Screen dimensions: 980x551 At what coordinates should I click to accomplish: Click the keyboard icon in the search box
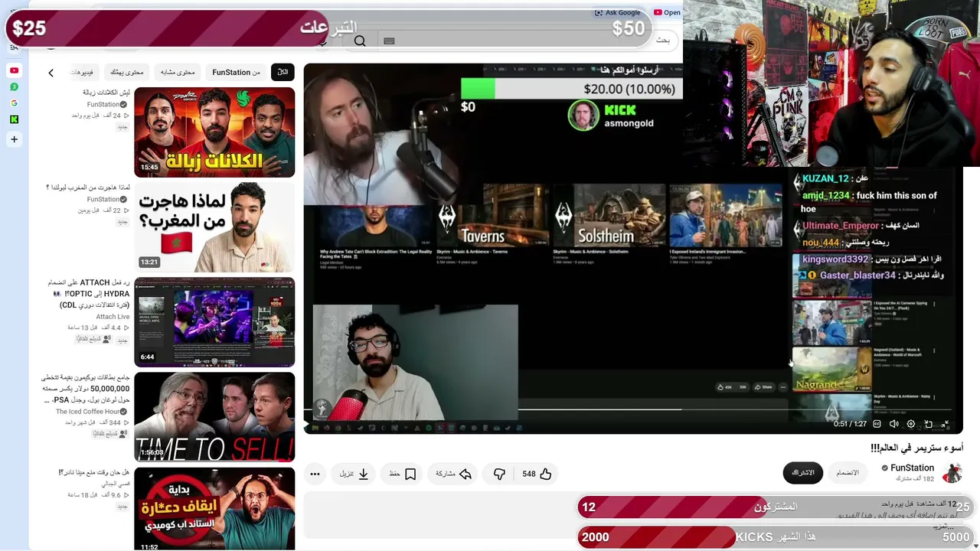[389, 41]
